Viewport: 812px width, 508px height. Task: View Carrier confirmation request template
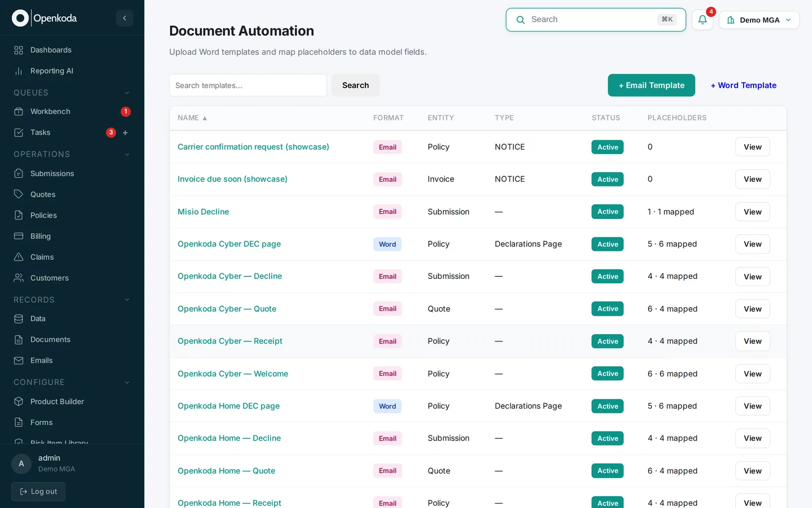pyautogui.click(x=753, y=147)
